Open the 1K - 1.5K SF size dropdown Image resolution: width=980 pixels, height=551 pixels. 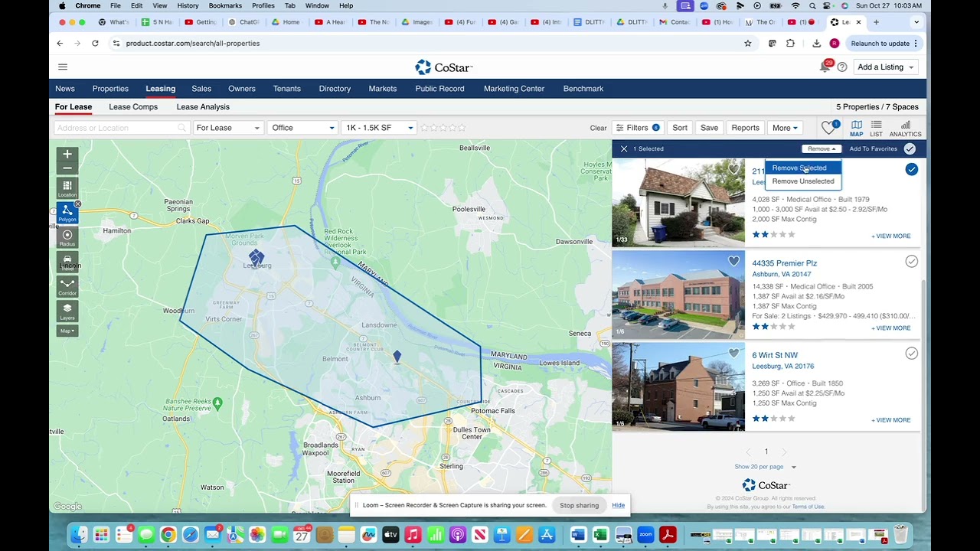pyautogui.click(x=379, y=128)
